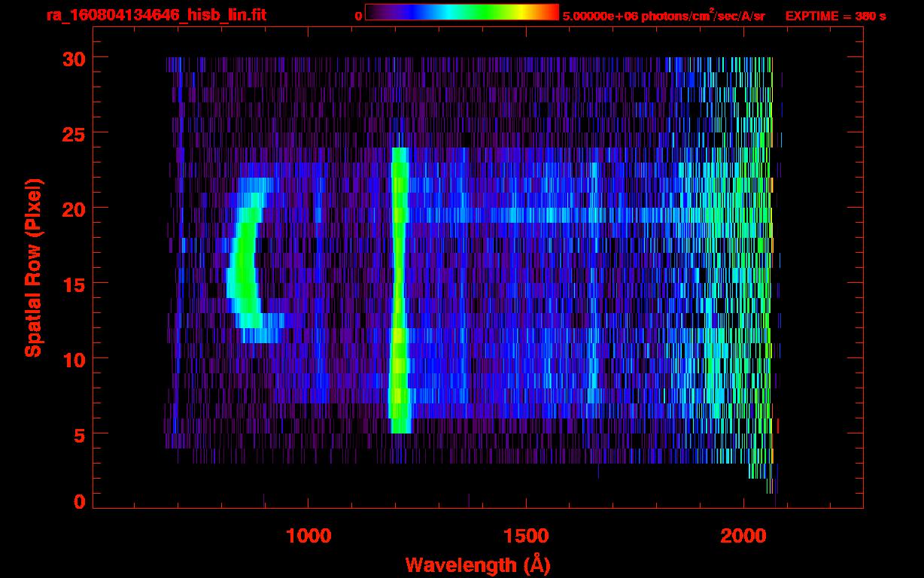This screenshot has width=924, height=578.
Task: Click the x-axis tick label 2000
Action: coord(744,535)
